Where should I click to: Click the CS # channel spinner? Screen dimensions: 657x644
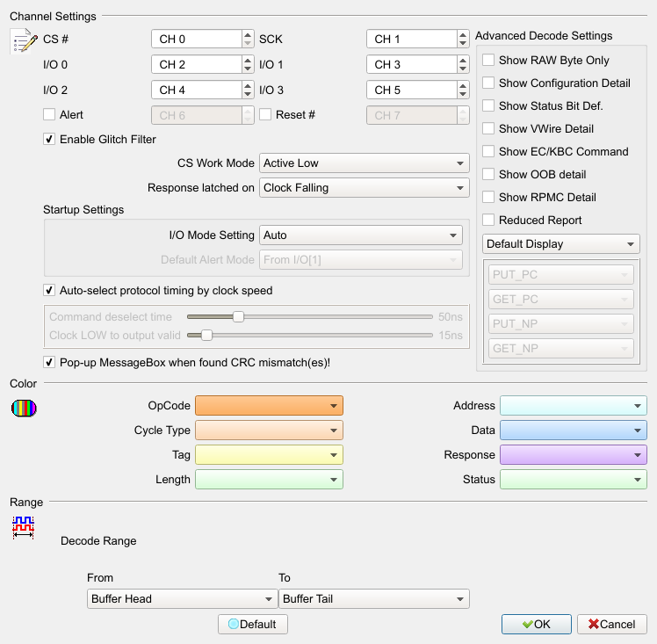pyautogui.click(x=248, y=39)
